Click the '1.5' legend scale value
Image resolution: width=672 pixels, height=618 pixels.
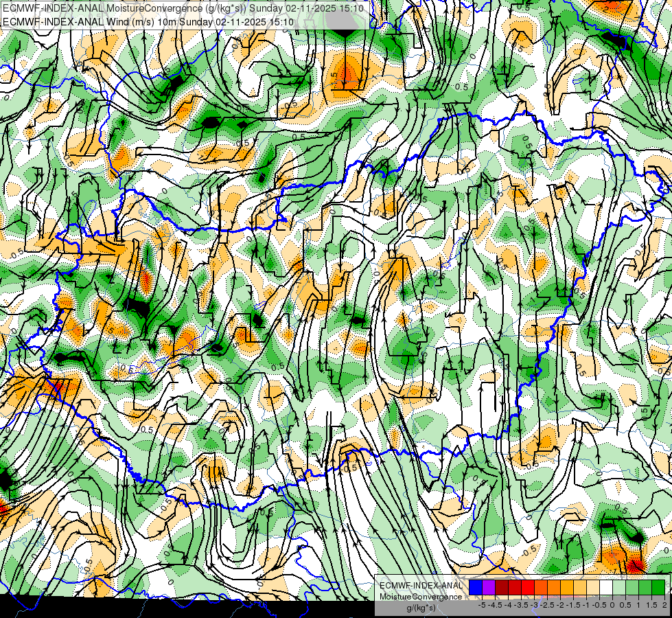click(652, 605)
